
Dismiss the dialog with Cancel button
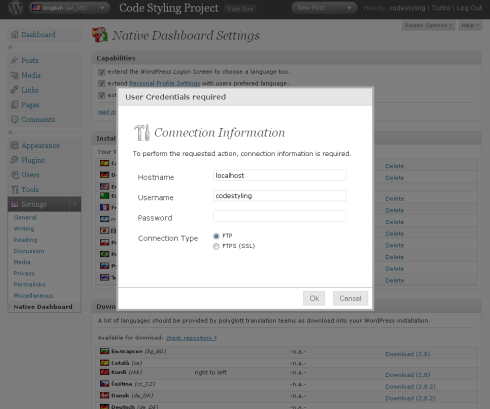coord(350,298)
